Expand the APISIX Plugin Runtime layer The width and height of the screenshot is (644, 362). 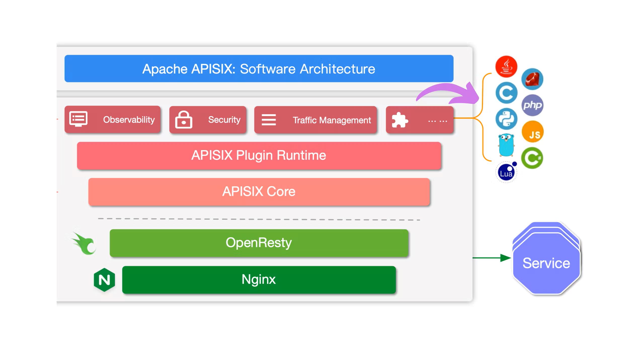click(x=259, y=156)
